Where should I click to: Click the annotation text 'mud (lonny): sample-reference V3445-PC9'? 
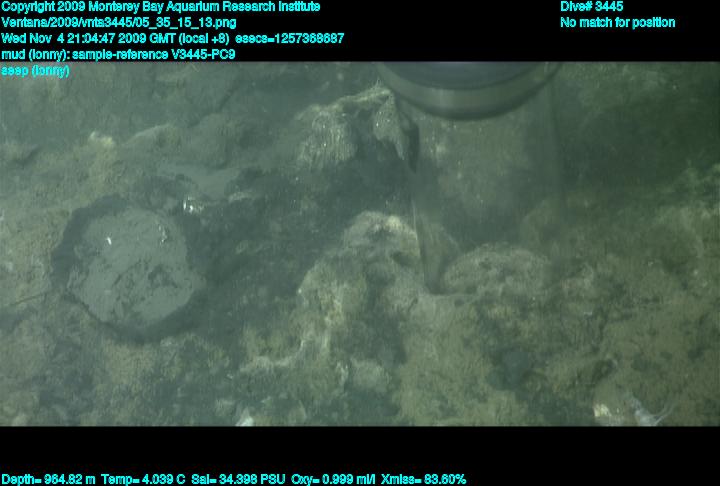pyautogui.click(x=118, y=55)
